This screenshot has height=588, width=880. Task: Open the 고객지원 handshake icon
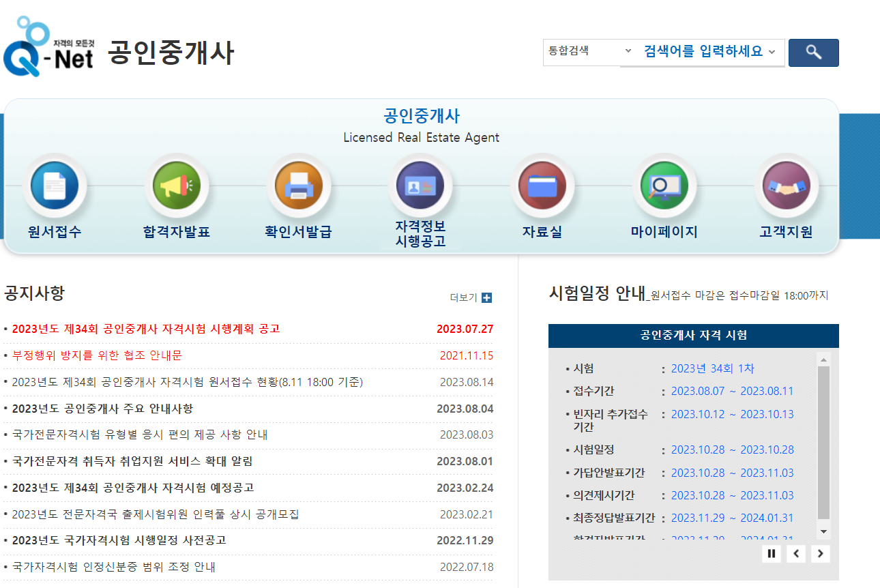click(786, 186)
